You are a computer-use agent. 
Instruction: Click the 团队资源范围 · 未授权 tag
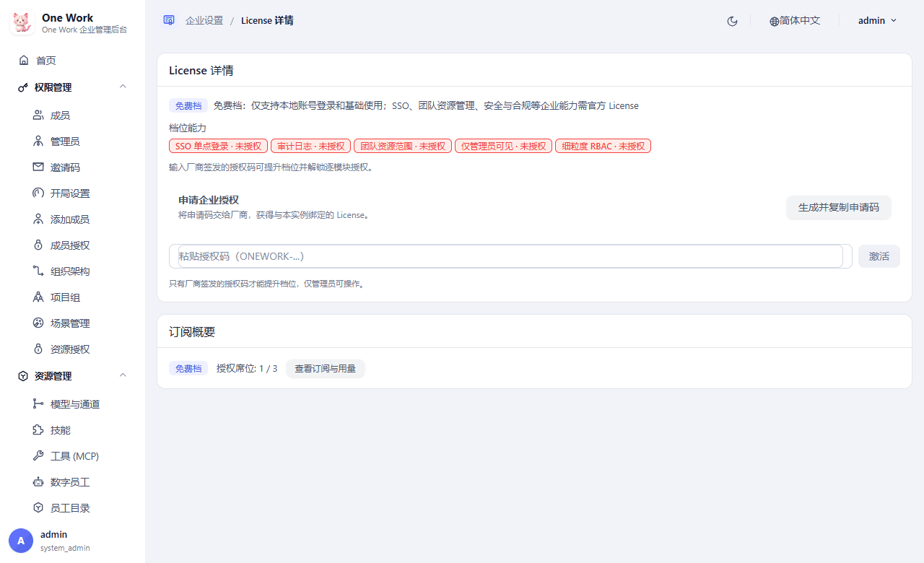403,146
